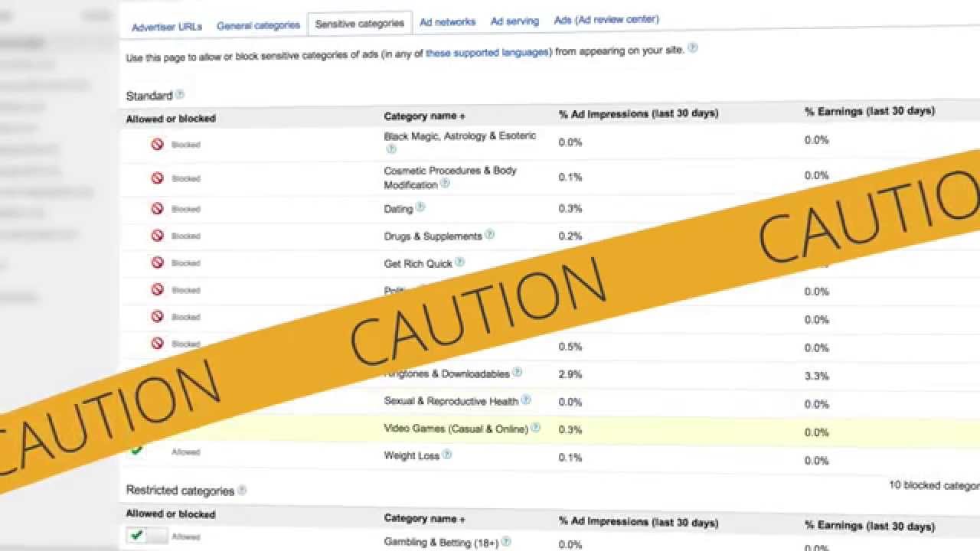
Task: Click Standard 'Allowed or blocked' column header
Action: (171, 119)
